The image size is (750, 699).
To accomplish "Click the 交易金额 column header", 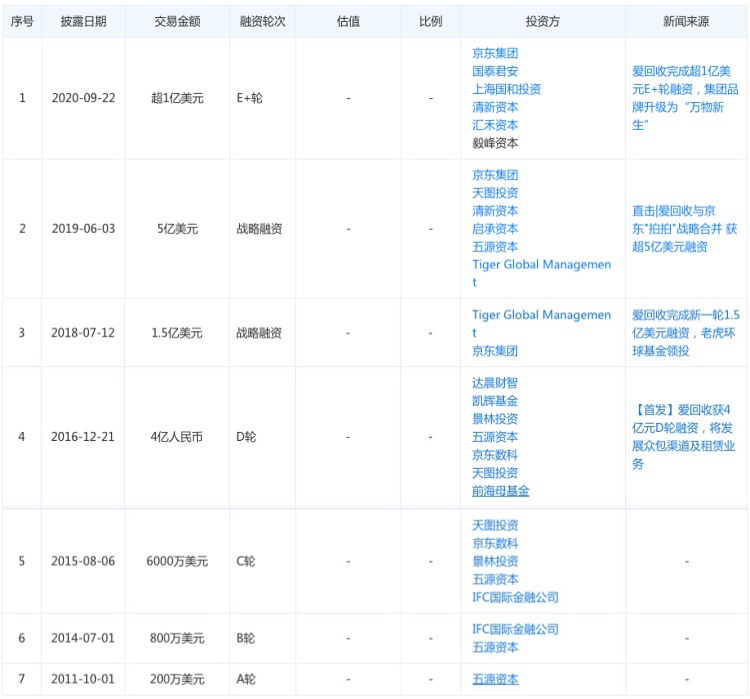I will (x=177, y=21).
